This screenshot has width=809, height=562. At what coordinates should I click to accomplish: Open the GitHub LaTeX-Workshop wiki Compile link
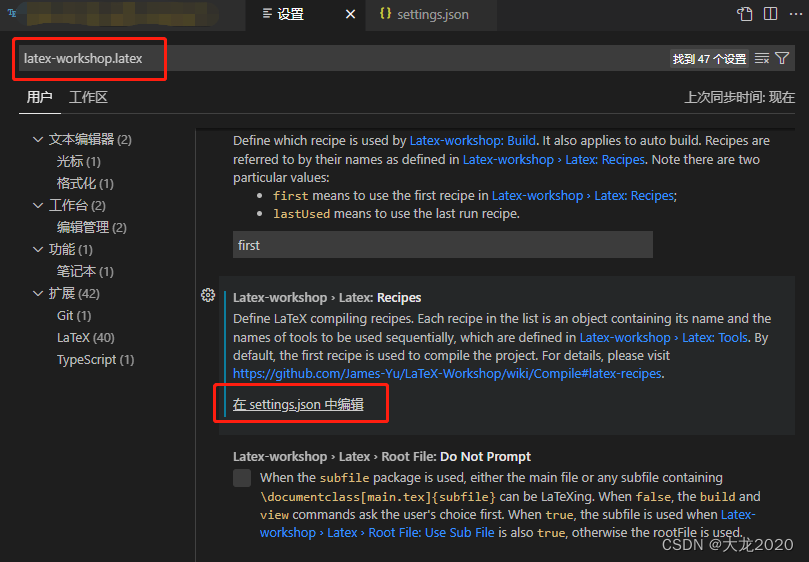point(447,374)
